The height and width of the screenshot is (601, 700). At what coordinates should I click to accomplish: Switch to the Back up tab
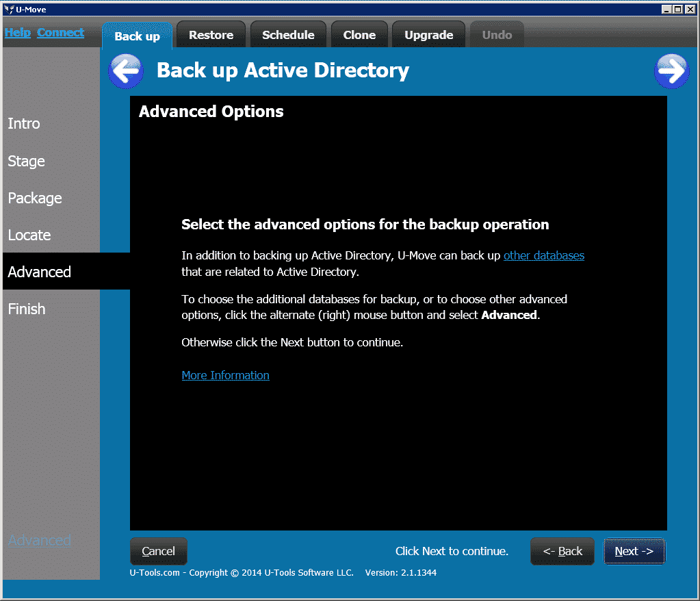click(x=137, y=36)
